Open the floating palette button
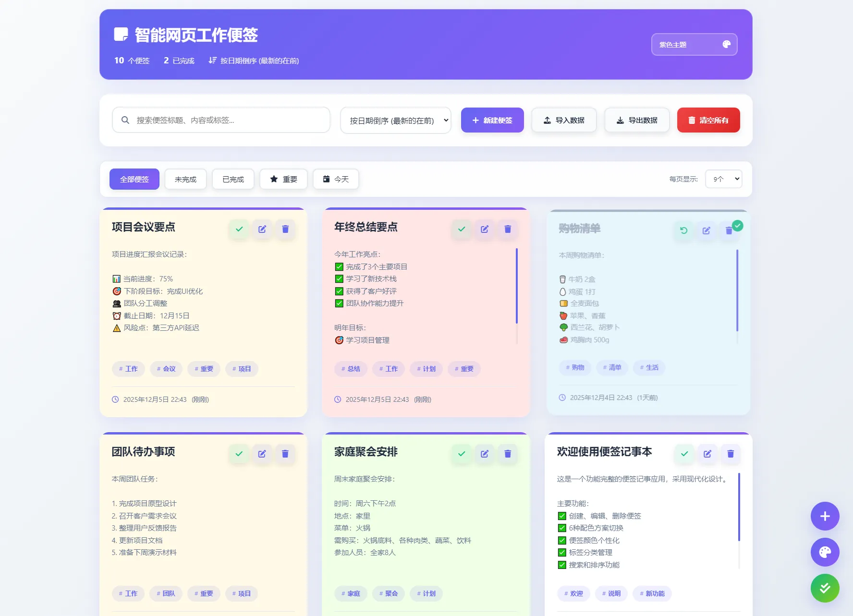Image resolution: width=853 pixels, height=616 pixels. (x=825, y=552)
